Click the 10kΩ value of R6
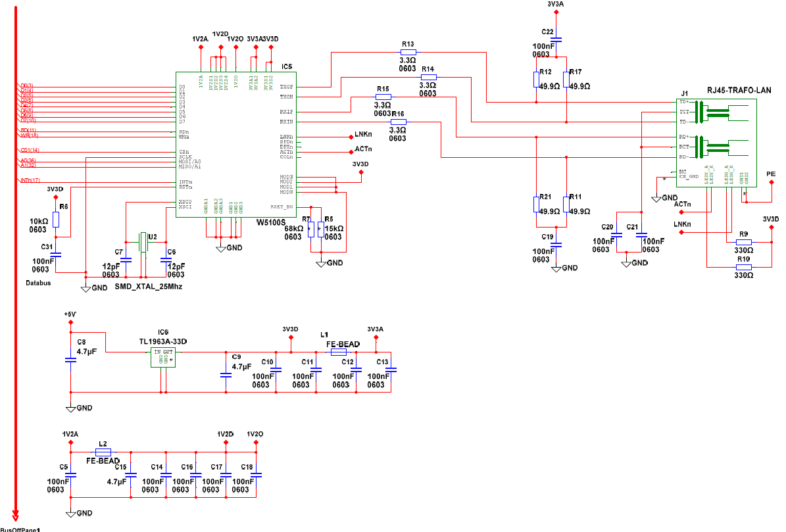 click(x=39, y=222)
